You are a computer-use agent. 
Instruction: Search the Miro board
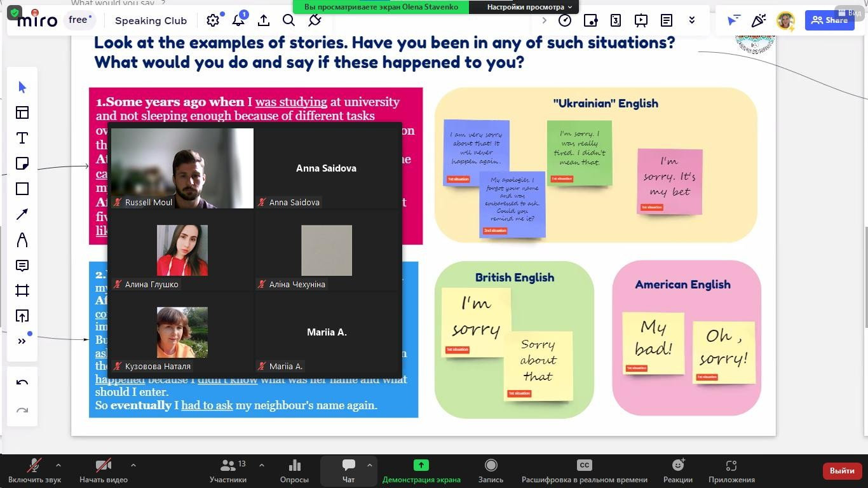click(x=289, y=20)
